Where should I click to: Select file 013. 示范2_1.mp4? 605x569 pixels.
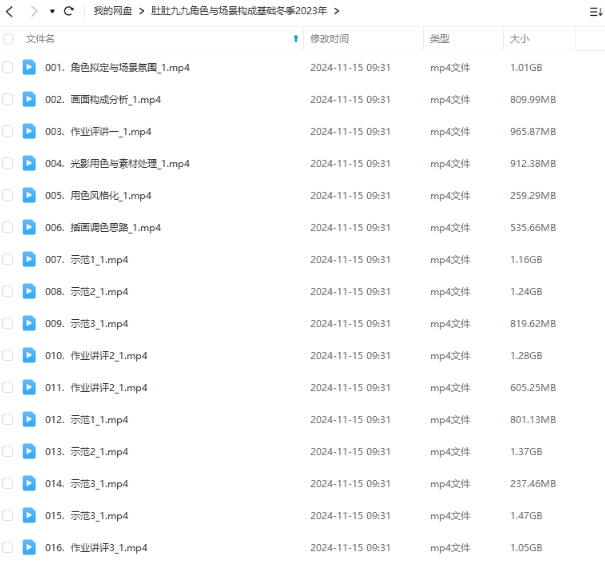pyautogui.click(x=86, y=452)
